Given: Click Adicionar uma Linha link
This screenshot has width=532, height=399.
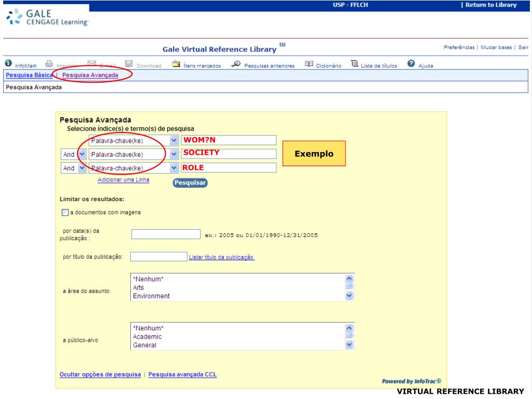Looking at the screenshot, I should coord(124,180).
